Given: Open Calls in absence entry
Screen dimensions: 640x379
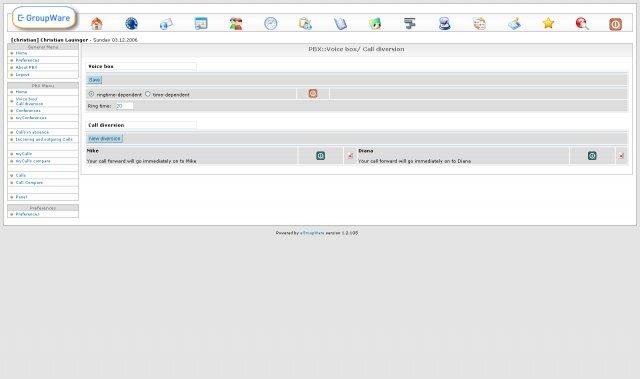Looking at the screenshot, I should pyautogui.click(x=32, y=133).
